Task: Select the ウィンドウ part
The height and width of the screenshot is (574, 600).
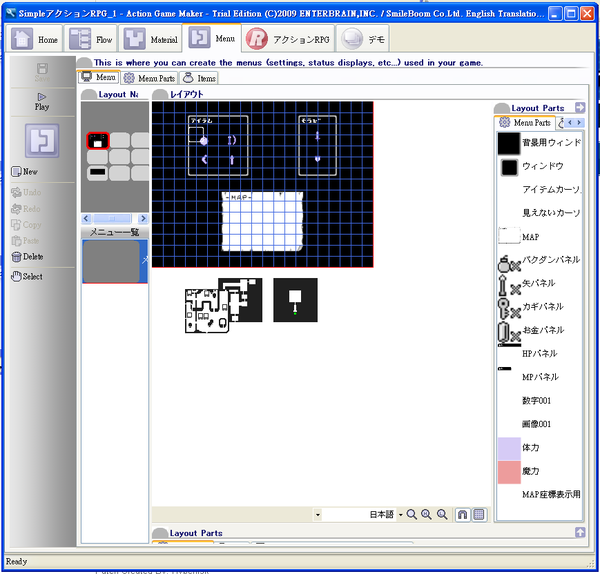Action: click(x=540, y=167)
